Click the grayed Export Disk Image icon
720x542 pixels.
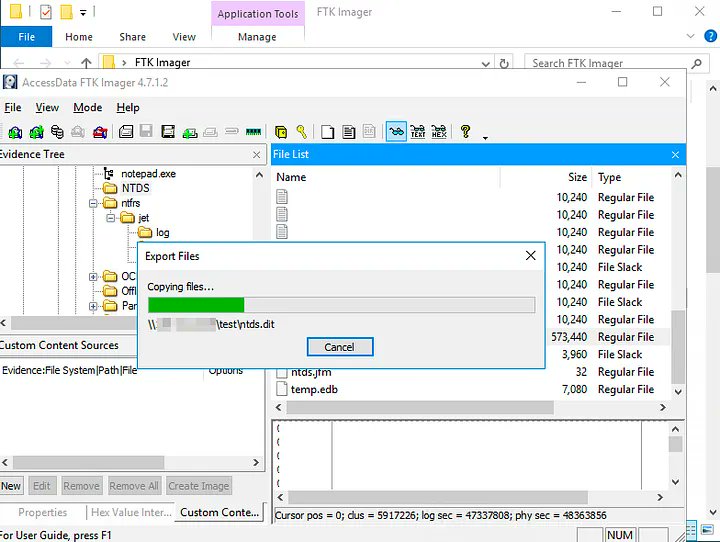pos(146,131)
